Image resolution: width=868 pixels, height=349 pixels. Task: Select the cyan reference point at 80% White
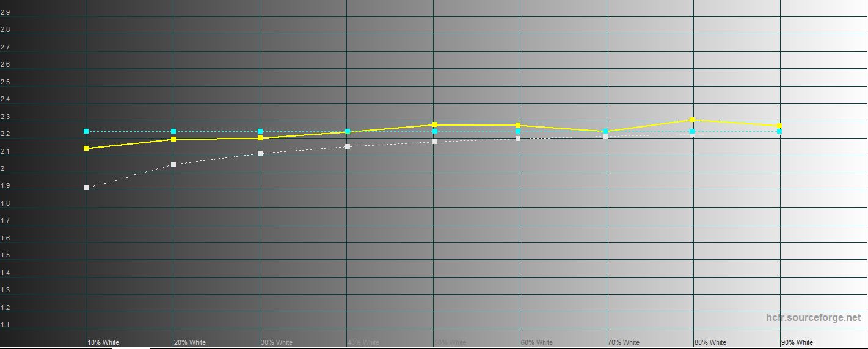(692, 131)
